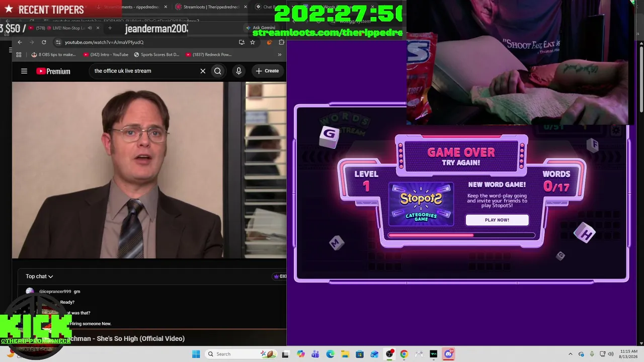The height and width of the screenshot is (362, 644).
Task: Start voice search with the microphone
Action: pyautogui.click(x=239, y=71)
